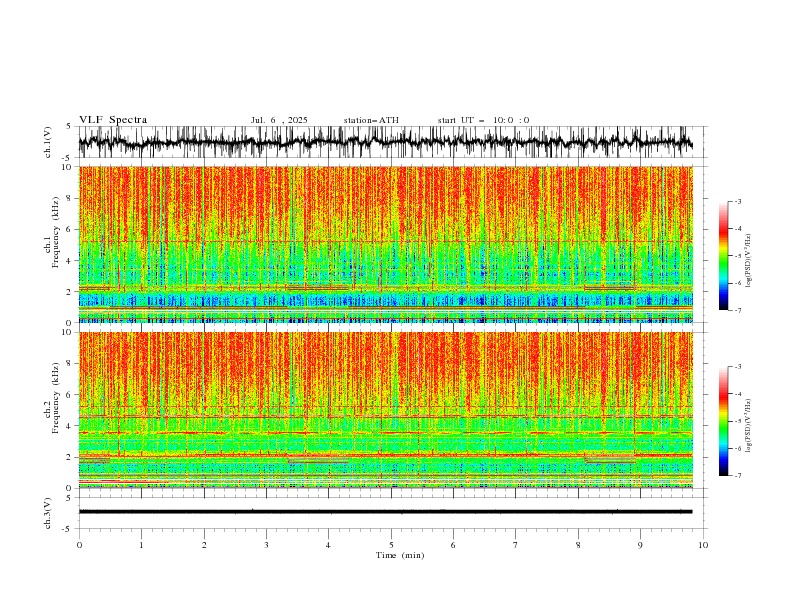Click the "0" tick on the time axis
The height and width of the screenshot is (612, 792).
pos(79,545)
